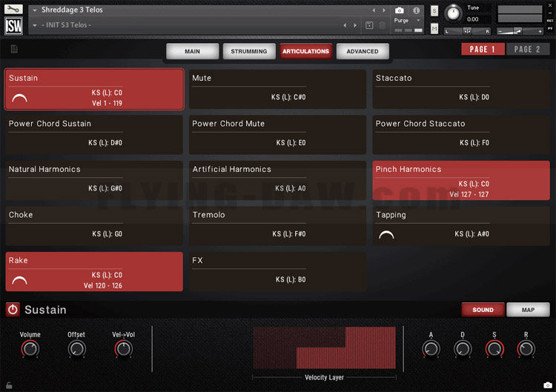This screenshot has height=392, width=556.
Task: Click the Volume knob
Action: pos(30,349)
